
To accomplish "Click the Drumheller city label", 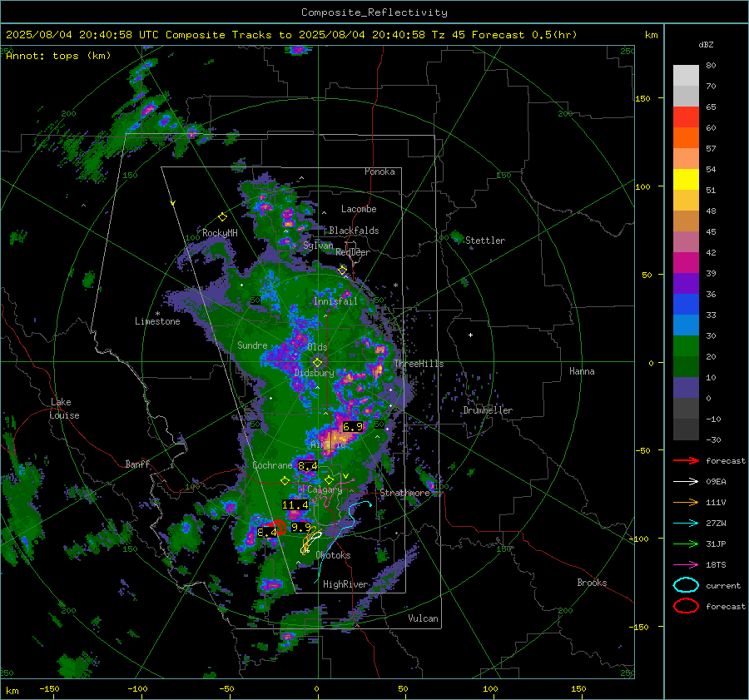I will click(488, 410).
